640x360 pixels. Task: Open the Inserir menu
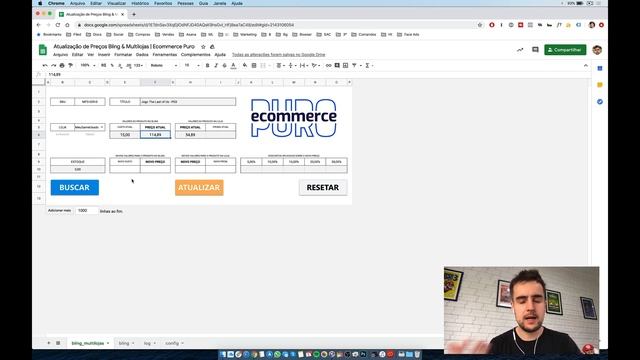[104, 55]
